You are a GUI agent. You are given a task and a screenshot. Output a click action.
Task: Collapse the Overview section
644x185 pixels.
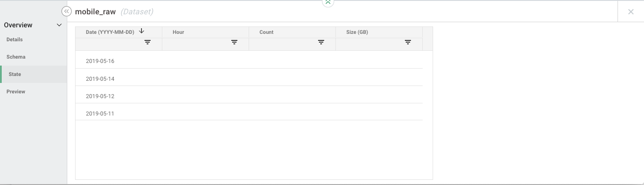click(x=59, y=25)
